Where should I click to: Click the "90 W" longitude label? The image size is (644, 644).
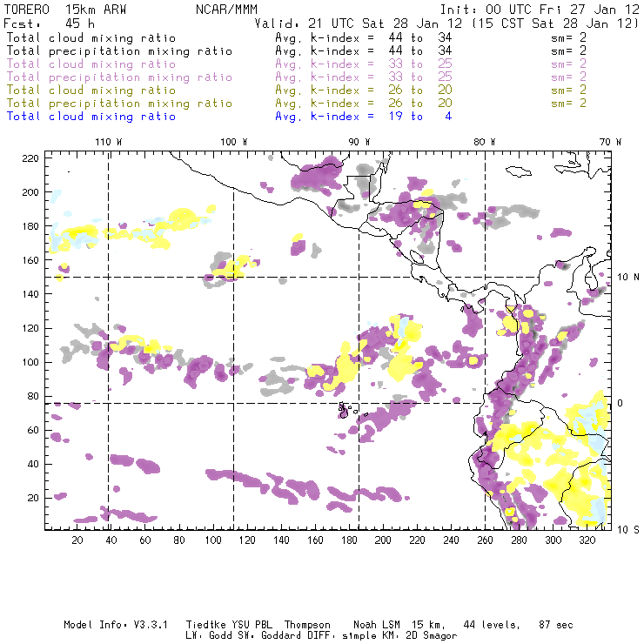(x=359, y=142)
